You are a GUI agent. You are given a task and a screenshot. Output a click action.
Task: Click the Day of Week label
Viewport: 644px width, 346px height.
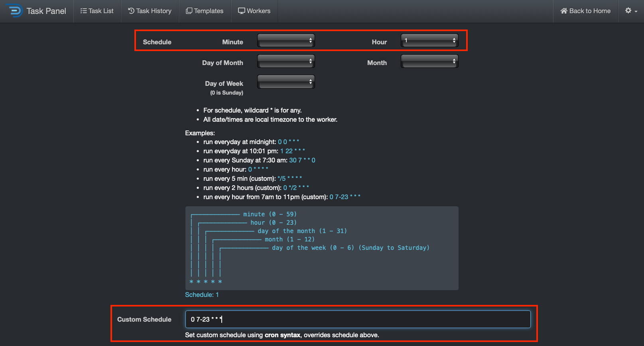coord(224,83)
